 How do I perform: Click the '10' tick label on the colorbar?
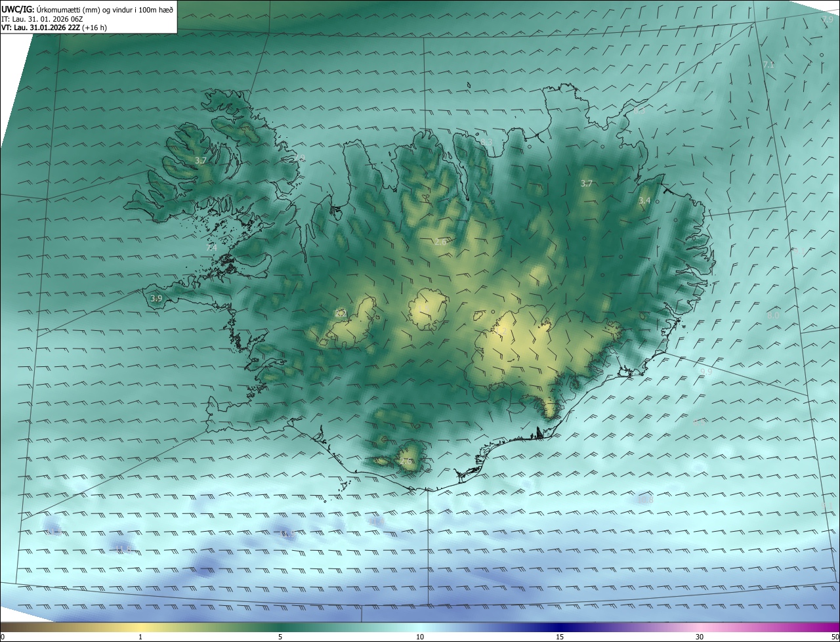[x=420, y=637]
